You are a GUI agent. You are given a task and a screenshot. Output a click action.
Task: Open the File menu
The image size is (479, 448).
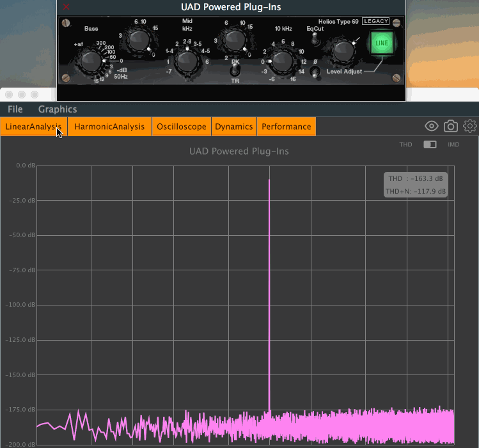click(x=15, y=109)
